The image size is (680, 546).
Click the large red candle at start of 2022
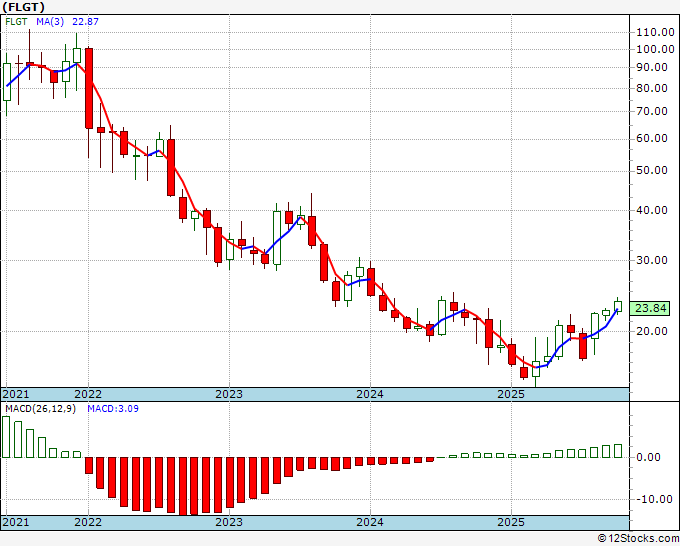(x=88, y=88)
